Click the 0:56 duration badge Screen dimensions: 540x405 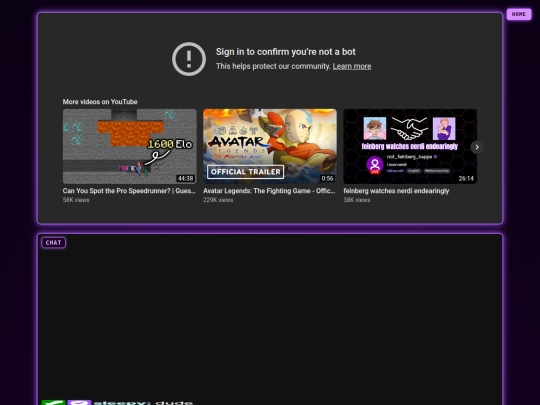click(327, 178)
